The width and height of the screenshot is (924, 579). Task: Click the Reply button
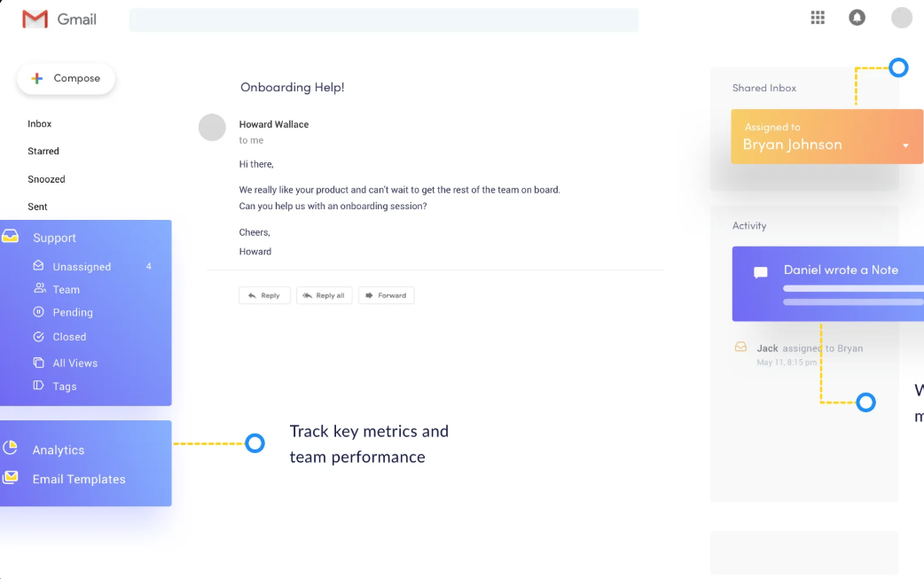[x=264, y=295]
